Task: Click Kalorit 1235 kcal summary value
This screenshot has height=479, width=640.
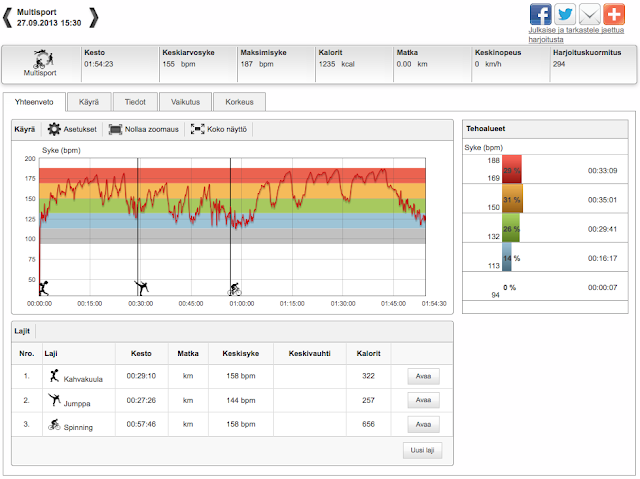Action: pyautogui.click(x=337, y=64)
